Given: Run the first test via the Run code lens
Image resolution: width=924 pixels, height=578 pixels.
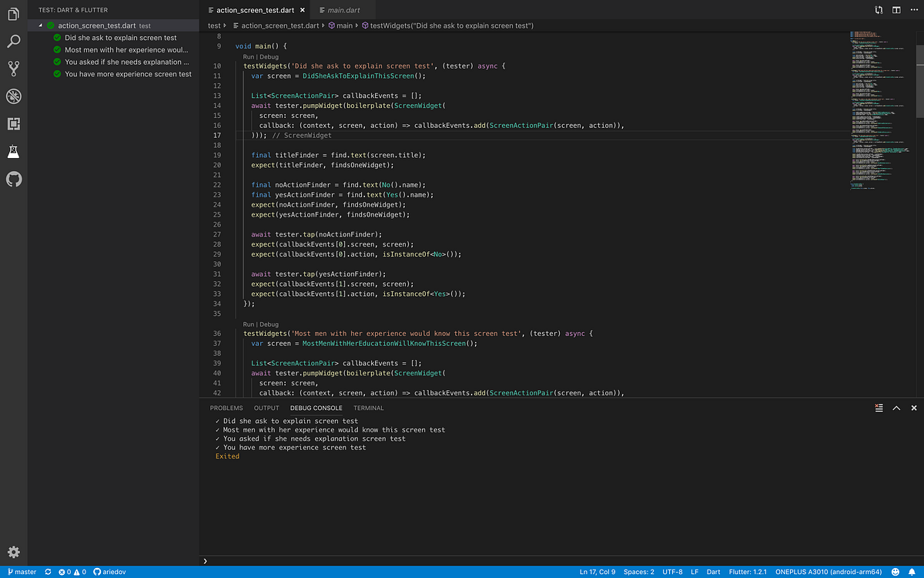Looking at the screenshot, I should 248,57.
